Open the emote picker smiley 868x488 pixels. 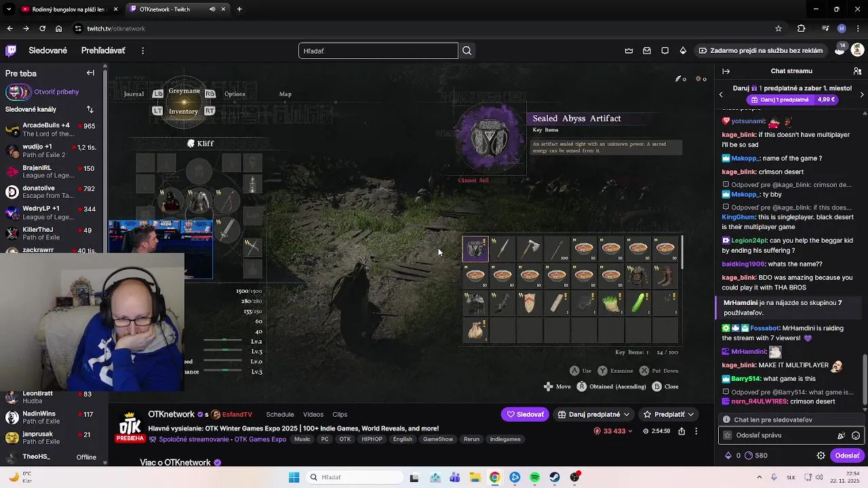[856, 435]
